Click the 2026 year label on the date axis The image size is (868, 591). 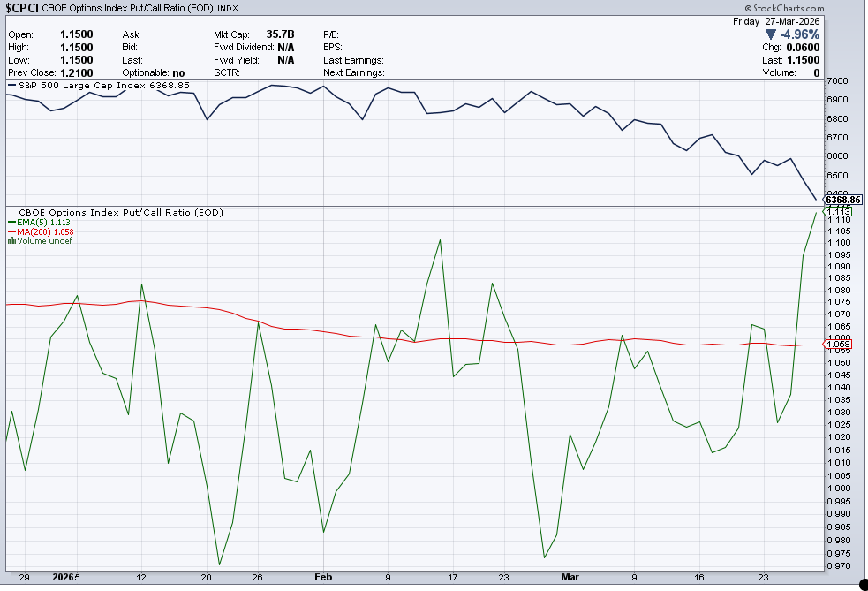[x=63, y=577]
